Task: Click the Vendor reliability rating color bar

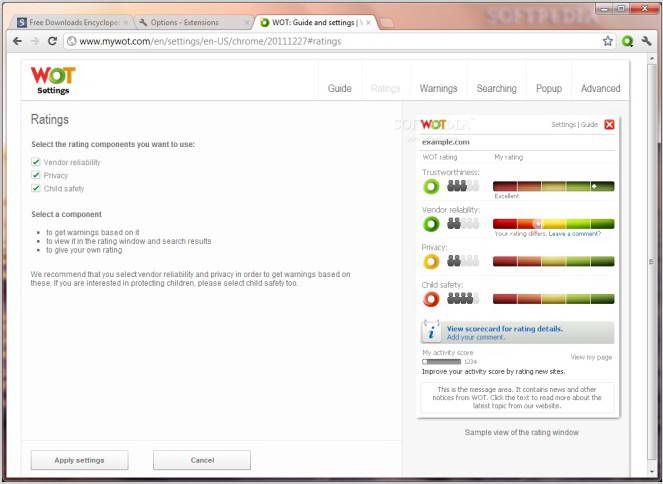Action: point(553,224)
